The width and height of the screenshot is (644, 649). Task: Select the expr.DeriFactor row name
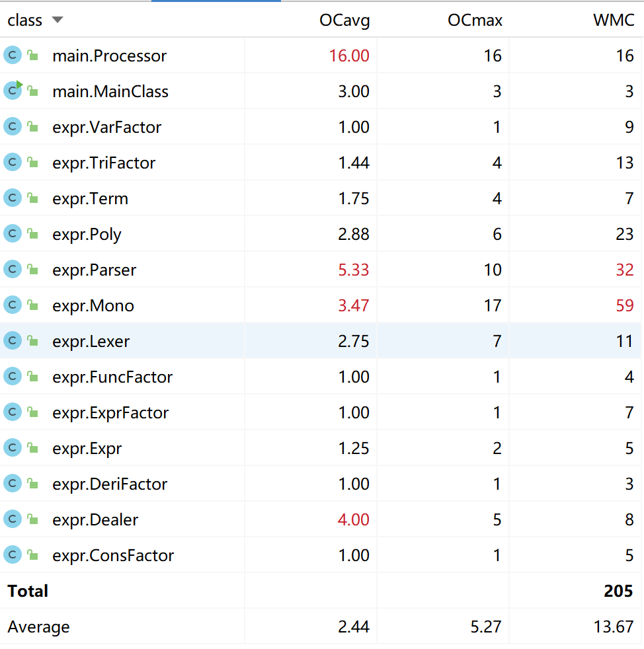[110, 484]
